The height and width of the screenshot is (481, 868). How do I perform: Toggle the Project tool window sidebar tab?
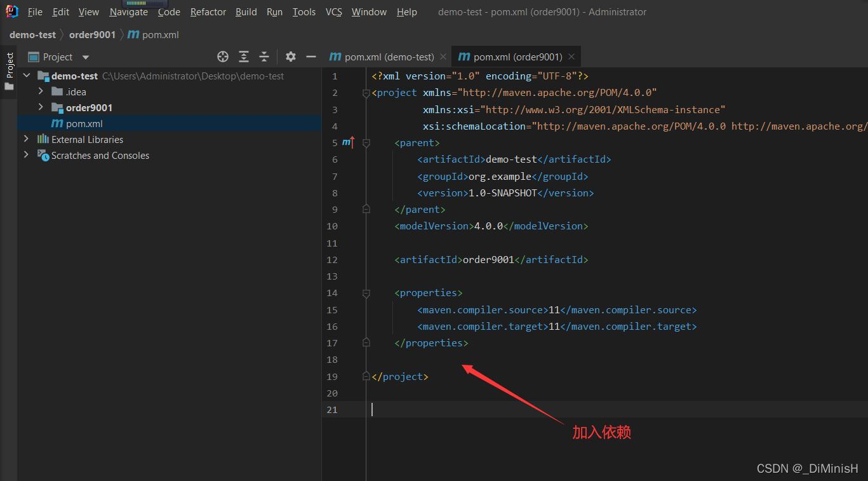9,71
